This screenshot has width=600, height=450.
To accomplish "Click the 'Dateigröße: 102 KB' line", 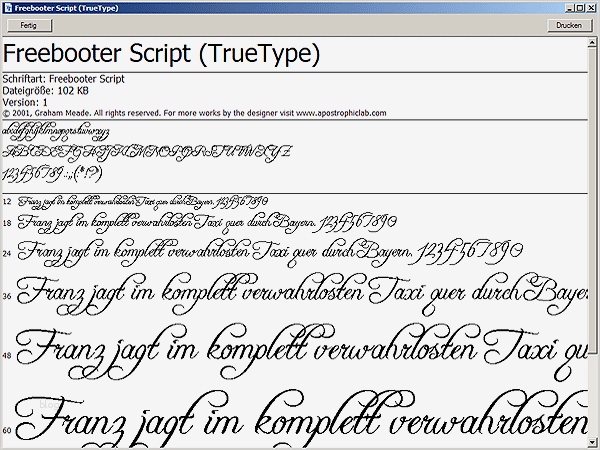I will click(44, 91).
